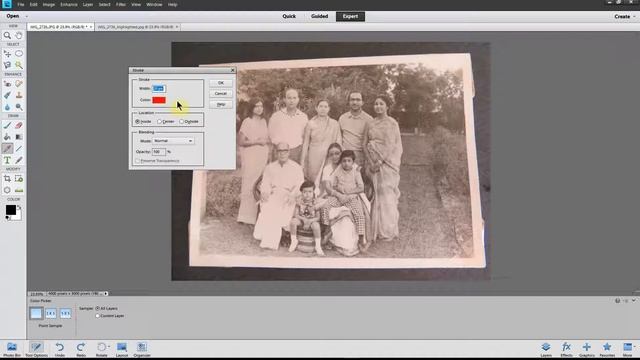Open the File menu
Viewport: 640px width, 360px height.
coord(20,4)
